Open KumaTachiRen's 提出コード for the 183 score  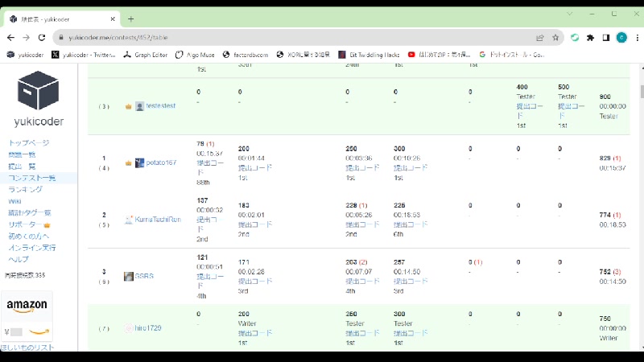click(x=255, y=224)
